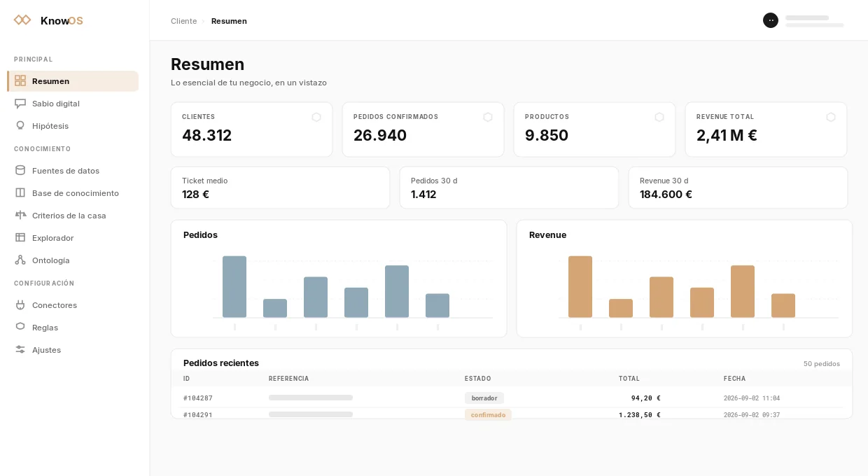Click the Pedidos 30 d value 1.412

point(423,195)
